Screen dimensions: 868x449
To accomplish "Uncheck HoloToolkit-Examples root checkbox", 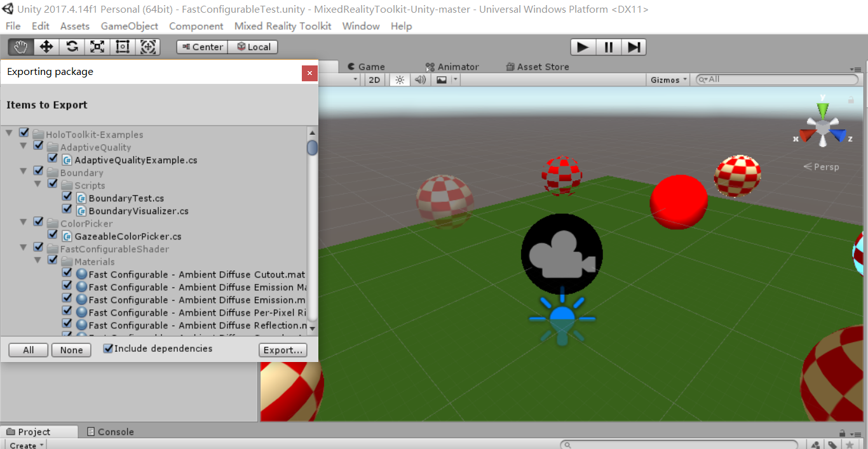I will point(24,133).
